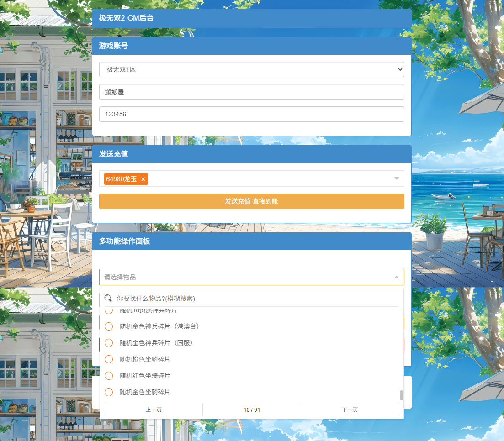Choose the 随机橙色坐骑碎片 radio button

[109, 359]
